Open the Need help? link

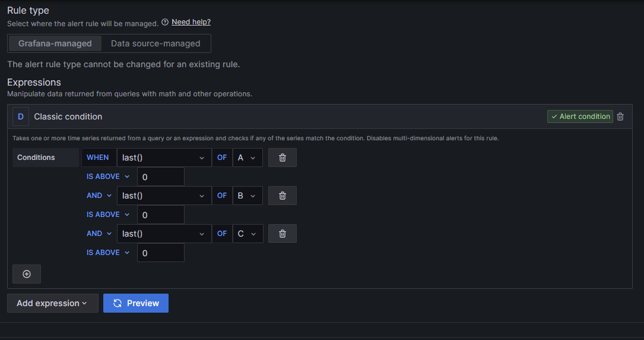click(191, 22)
